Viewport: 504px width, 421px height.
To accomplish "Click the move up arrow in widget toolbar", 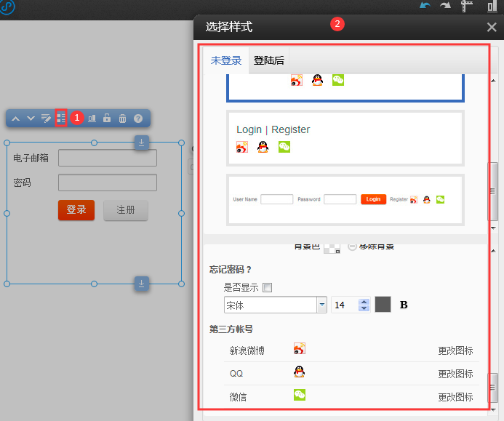I will (x=17, y=119).
